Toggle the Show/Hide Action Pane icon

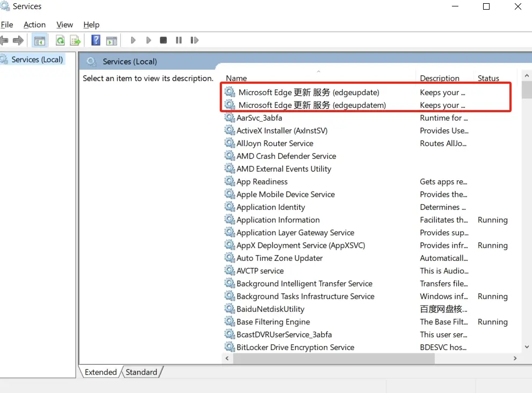pyautogui.click(x=111, y=40)
